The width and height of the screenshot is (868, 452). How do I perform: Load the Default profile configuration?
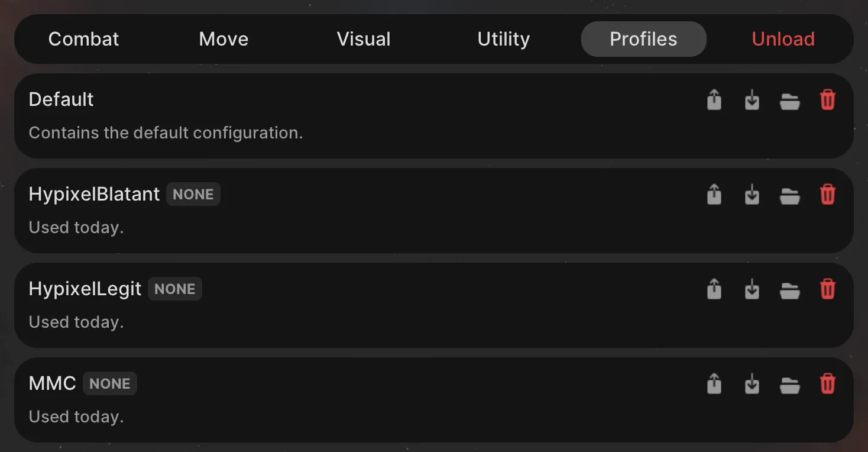click(x=752, y=100)
